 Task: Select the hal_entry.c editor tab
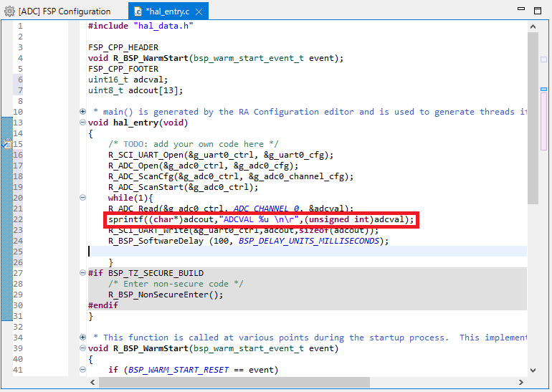(x=168, y=11)
